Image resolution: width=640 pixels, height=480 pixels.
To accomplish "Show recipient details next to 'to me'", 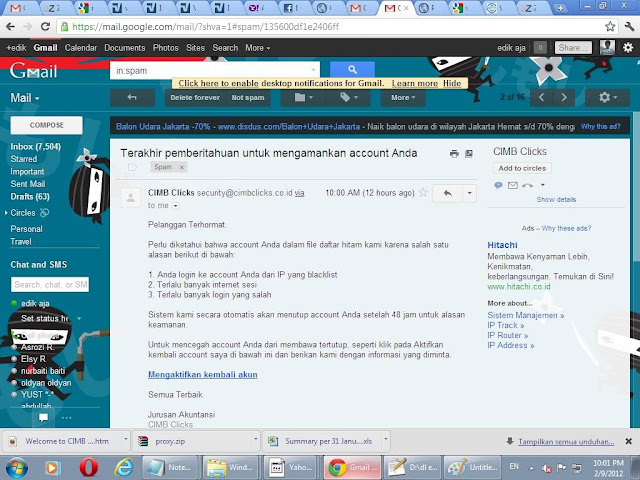I will 176,206.
